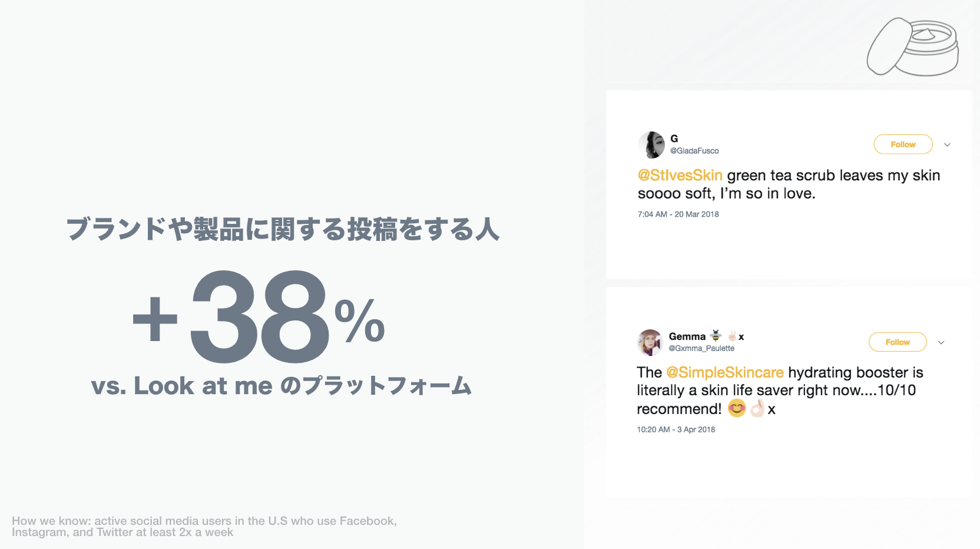Image resolution: width=980 pixels, height=549 pixels.
Task: Click the display name G
Action: tap(674, 138)
